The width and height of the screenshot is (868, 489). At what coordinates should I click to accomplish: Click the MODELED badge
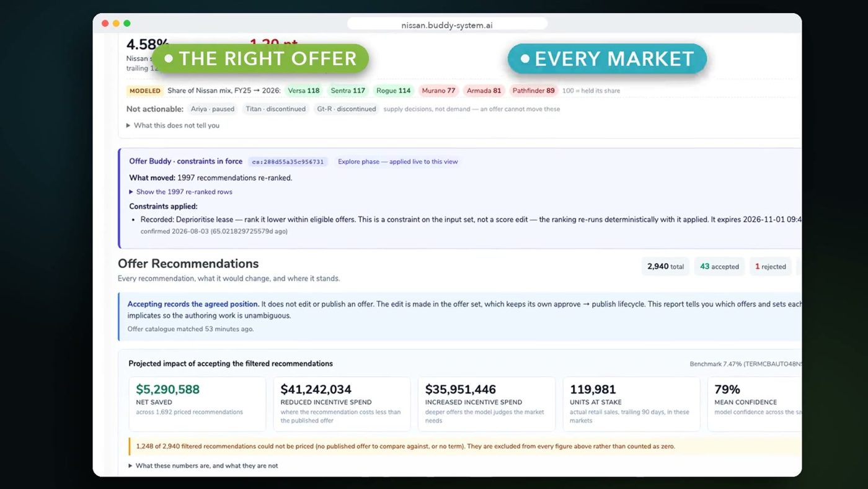click(x=145, y=91)
